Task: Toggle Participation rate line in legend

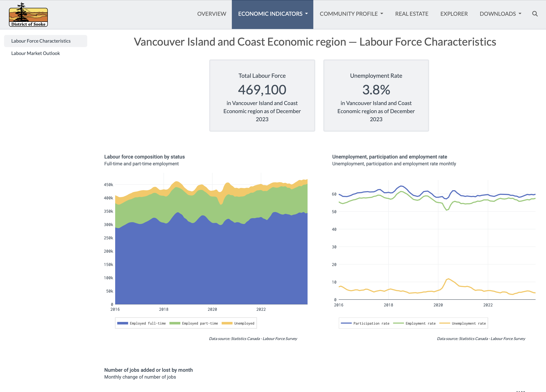Action: (365, 323)
